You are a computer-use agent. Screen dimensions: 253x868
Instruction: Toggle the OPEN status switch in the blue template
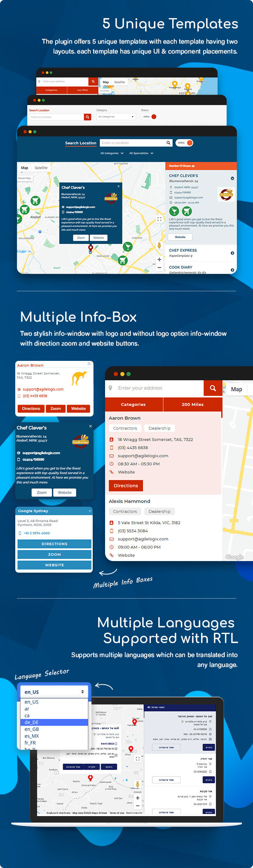tap(185, 143)
